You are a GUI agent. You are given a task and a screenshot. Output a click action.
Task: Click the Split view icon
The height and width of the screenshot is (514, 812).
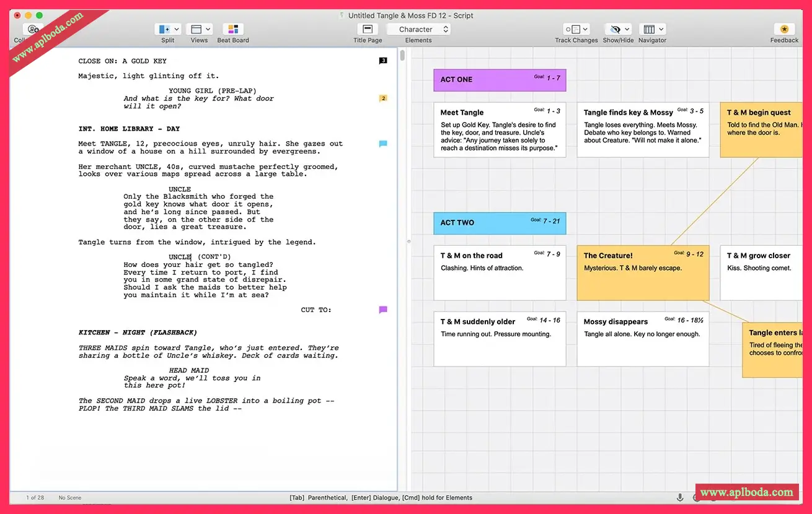click(164, 30)
